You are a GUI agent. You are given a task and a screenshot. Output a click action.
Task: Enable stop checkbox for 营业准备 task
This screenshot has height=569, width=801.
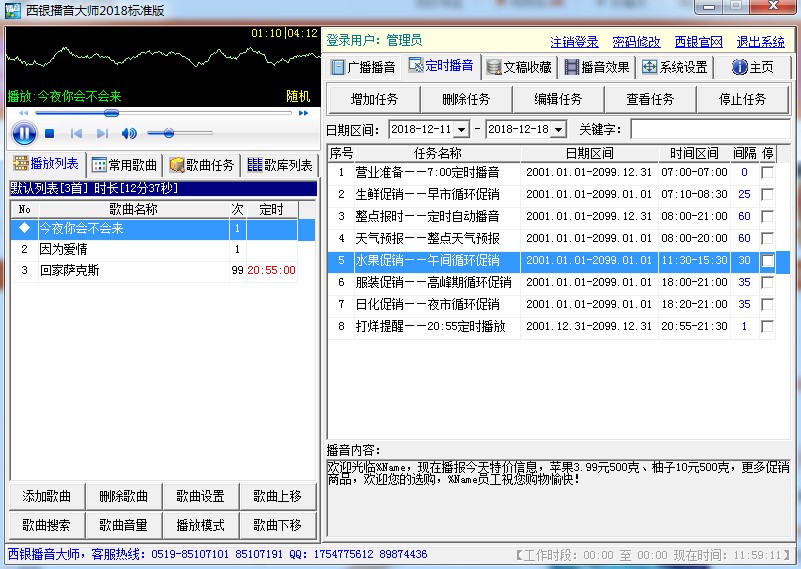click(x=767, y=172)
